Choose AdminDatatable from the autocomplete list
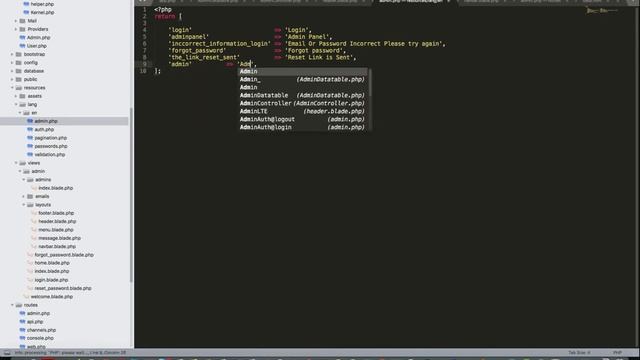 pyautogui.click(x=303, y=96)
